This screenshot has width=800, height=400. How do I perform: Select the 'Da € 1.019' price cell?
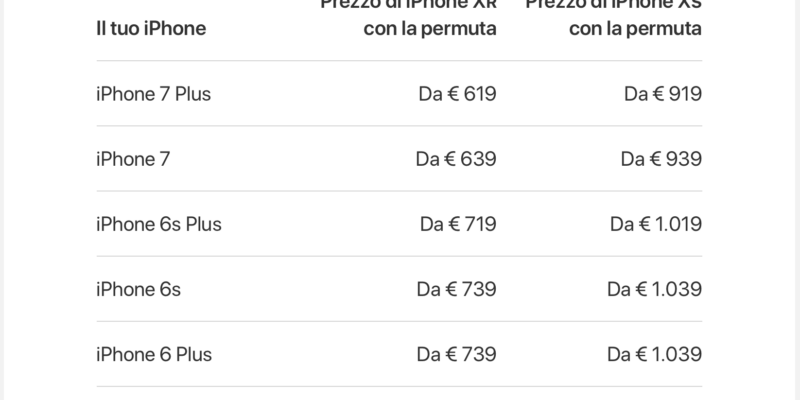pos(656,224)
